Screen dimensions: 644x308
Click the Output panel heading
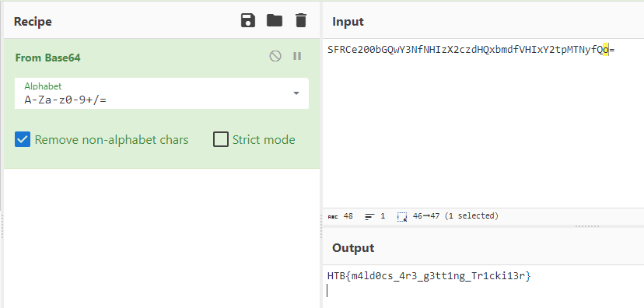[353, 248]
